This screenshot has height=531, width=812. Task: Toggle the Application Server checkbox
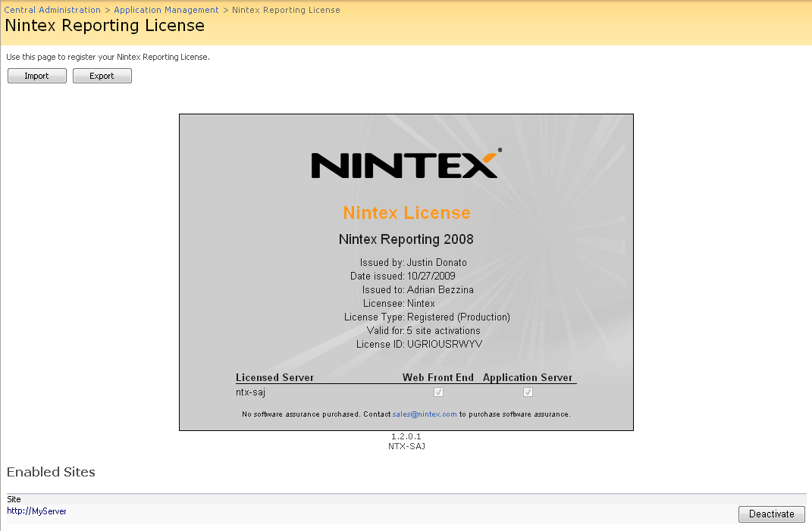(x=528, y=392)
